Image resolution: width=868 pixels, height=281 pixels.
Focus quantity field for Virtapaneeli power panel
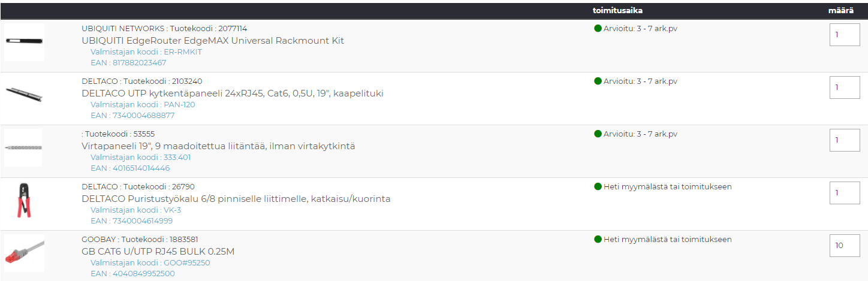tap(845, 140)
